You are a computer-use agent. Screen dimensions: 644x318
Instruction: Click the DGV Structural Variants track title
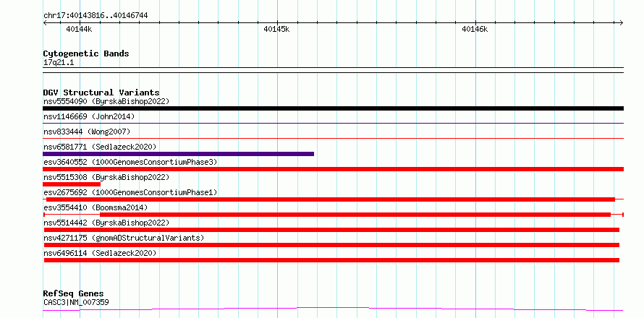[x=101, y=93]
